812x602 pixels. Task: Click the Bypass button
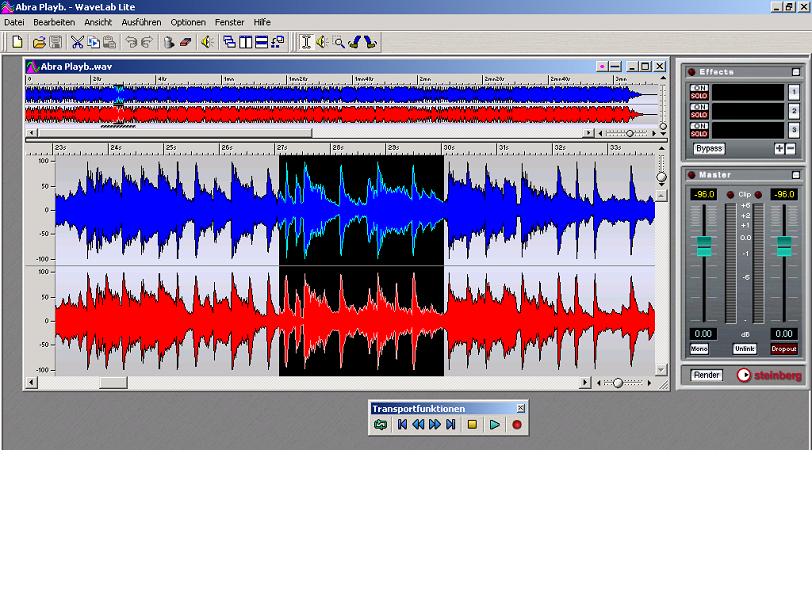709,149
